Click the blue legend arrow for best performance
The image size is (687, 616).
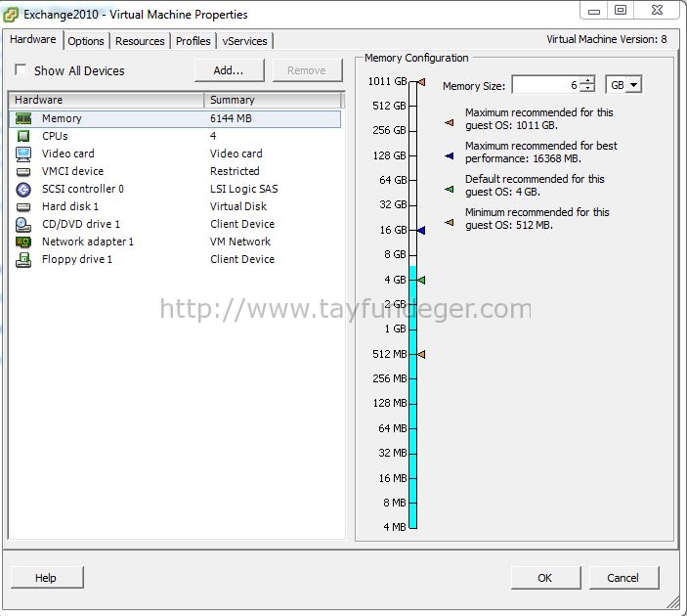pyautogui.click(x=450, y=155)
